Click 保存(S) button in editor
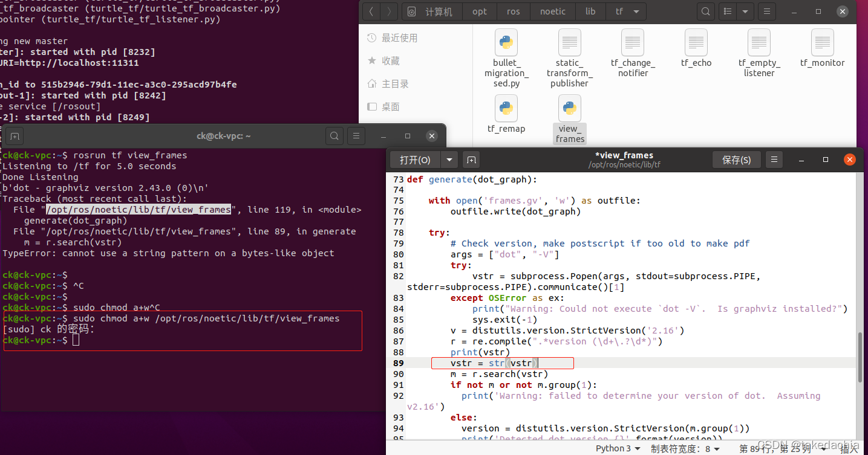Screen dimensions: 868x455 pyautogui.click(x=736, y=160)
